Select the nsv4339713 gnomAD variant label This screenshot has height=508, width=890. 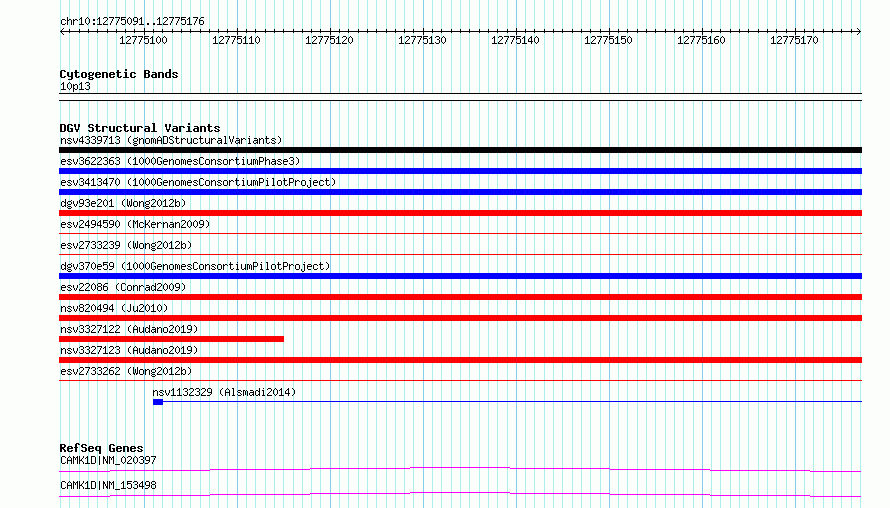pos(171,140)
